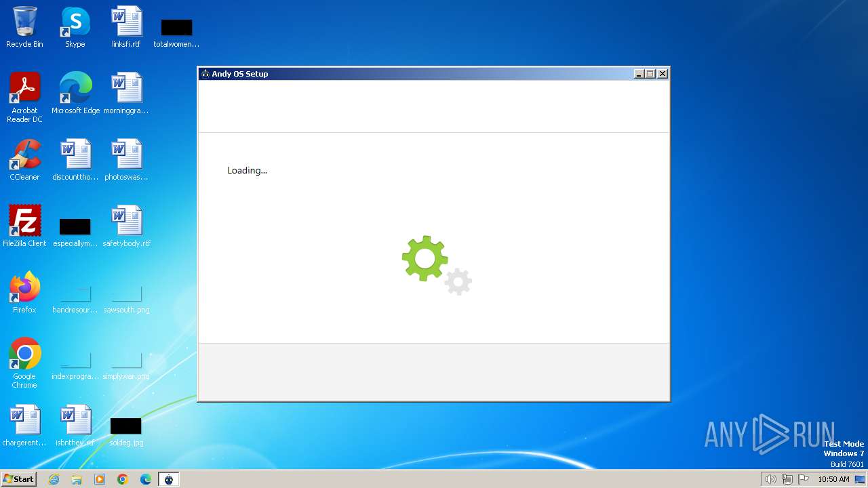Open Acrobat Reader DC shortcut
This screenshot has height=488, width=868.
coord(24,97)
